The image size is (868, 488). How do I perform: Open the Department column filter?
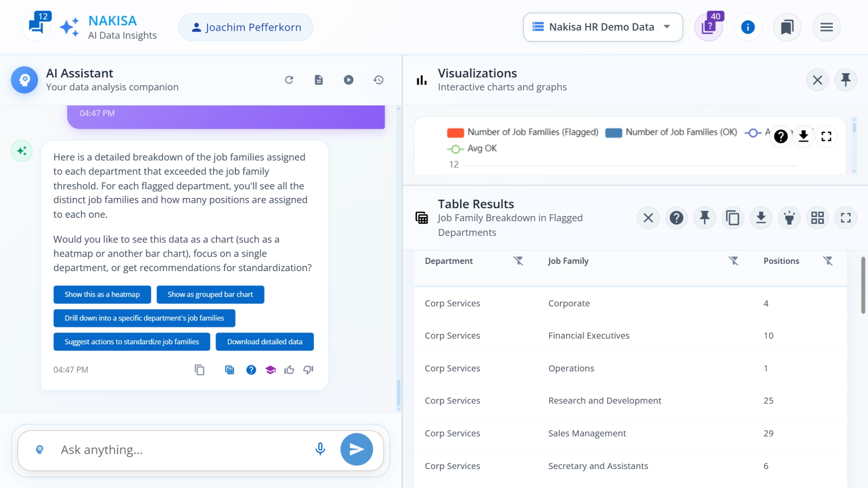tap(518, 261)
